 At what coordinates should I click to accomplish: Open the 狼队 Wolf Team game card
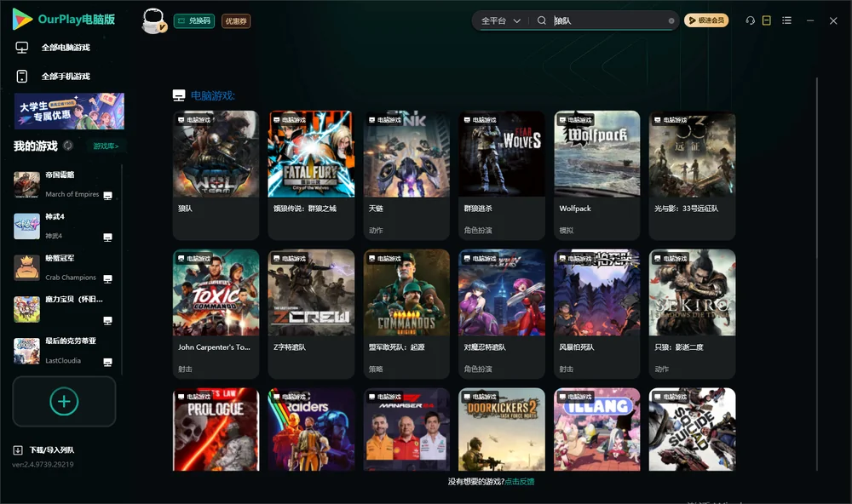click(x=216, y=175)
